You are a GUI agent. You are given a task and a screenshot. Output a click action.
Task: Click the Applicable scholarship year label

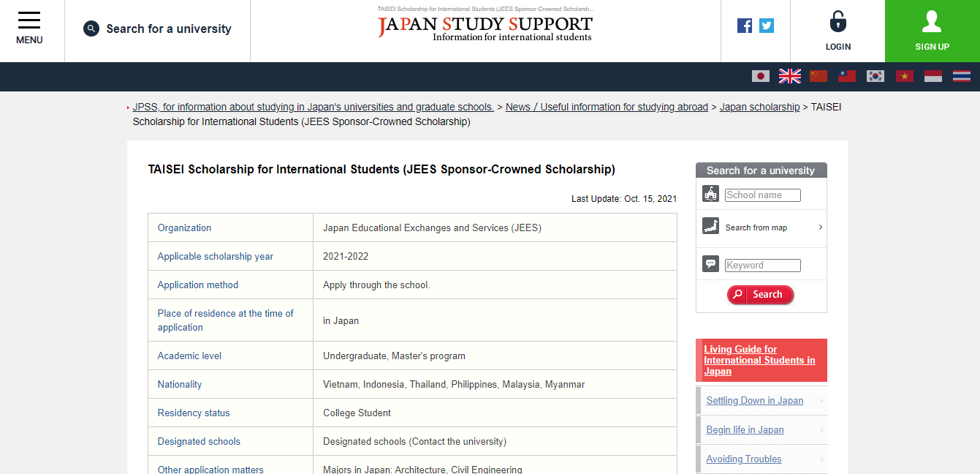point(216,257)
